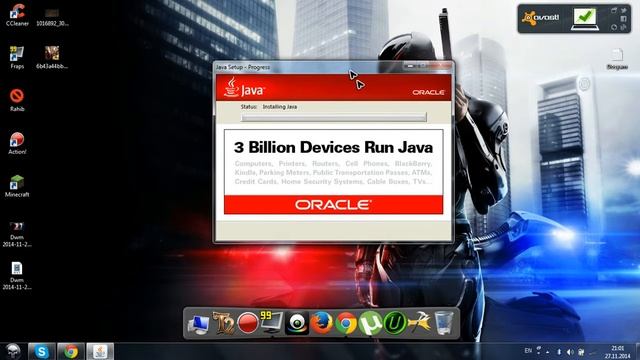Launch the Titan Quest dock icon
640x360 pixels.
(223, 323)
